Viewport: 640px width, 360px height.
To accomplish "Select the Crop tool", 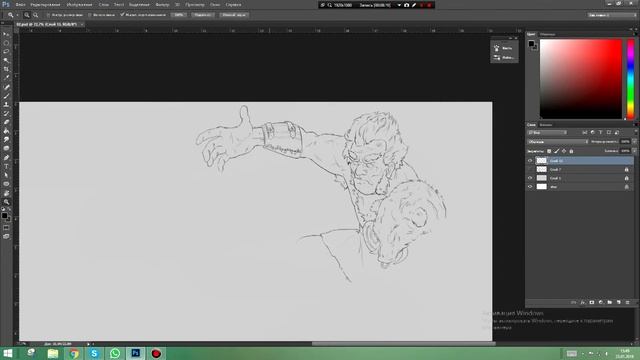I will [x=6, y=69].
